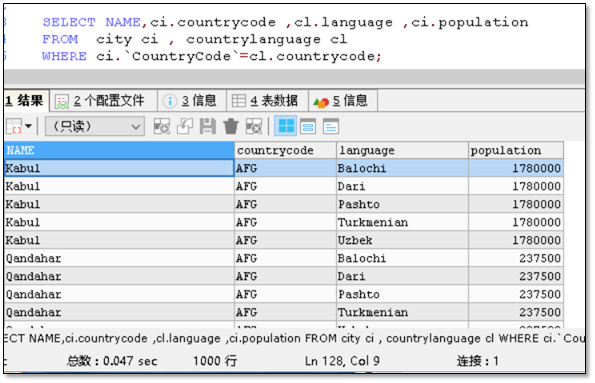595x383 pixels.
Task: Click FROM keyword in the query editor
Action: [60, 39]
